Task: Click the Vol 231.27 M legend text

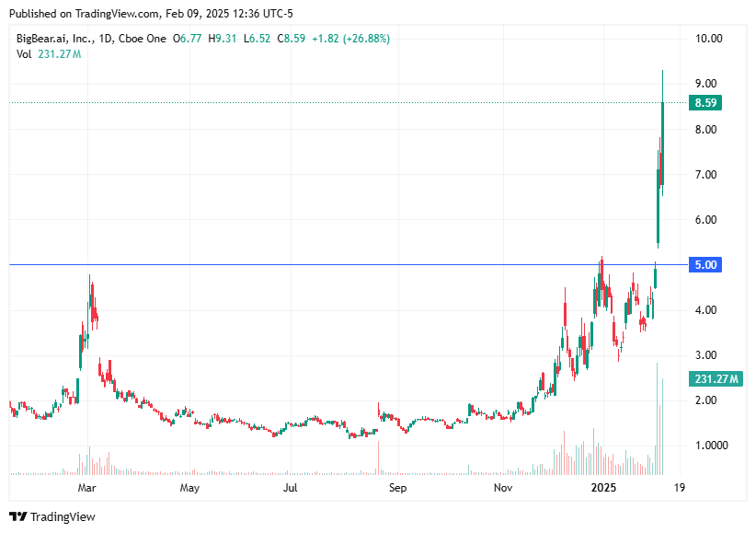Action: point(49,54)
